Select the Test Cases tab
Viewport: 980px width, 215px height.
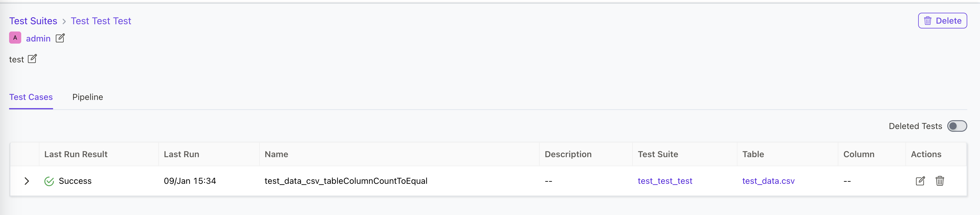[31, 97]
